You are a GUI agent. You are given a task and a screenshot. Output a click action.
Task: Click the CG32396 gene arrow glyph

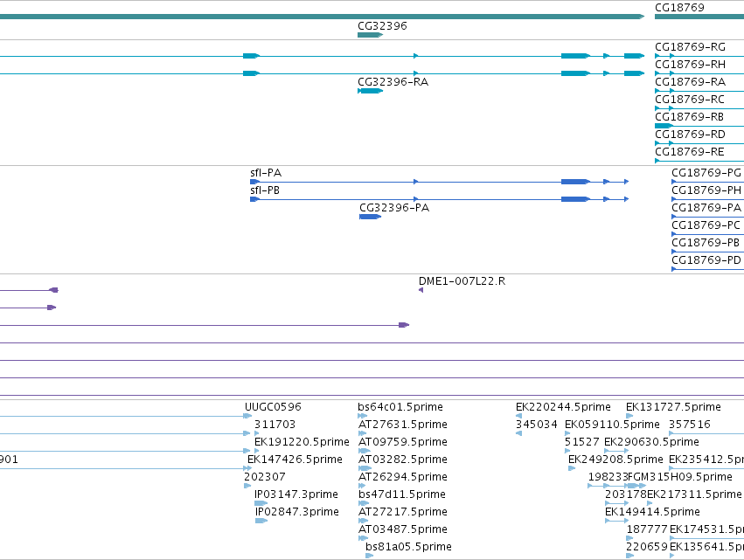(370, 35)
